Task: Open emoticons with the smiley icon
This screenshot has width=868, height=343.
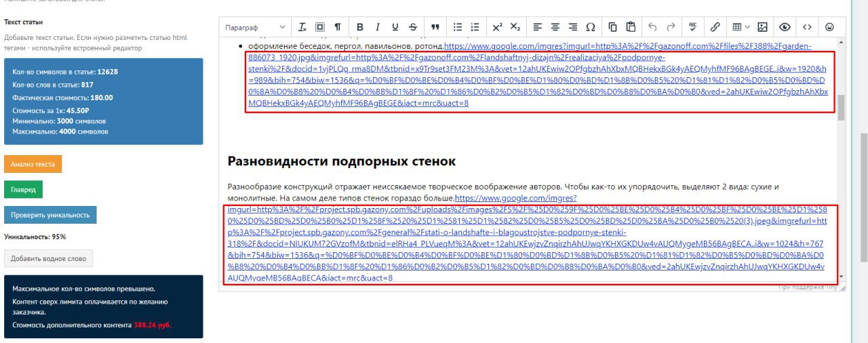Action: coord(829,27)
